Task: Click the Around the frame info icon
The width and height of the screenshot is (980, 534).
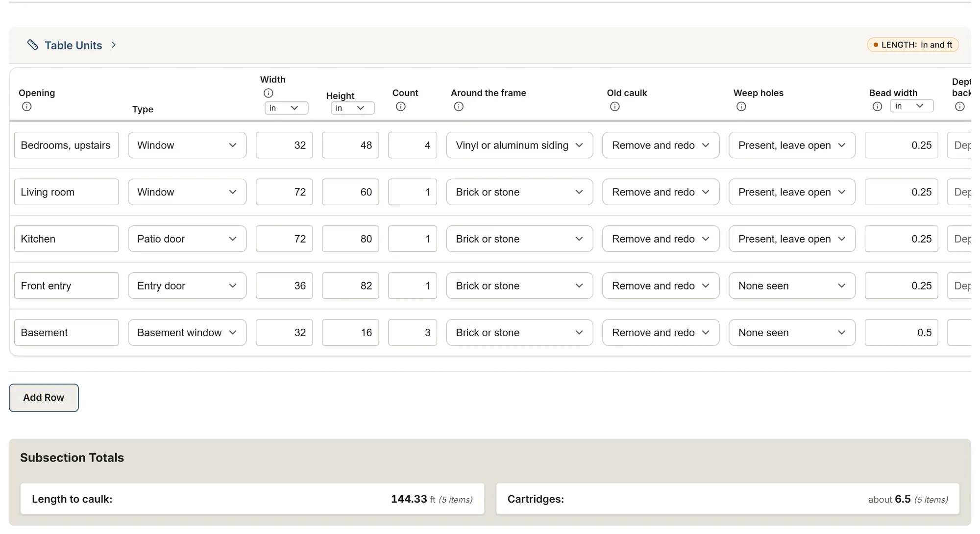Action: (x=459, y=107)
